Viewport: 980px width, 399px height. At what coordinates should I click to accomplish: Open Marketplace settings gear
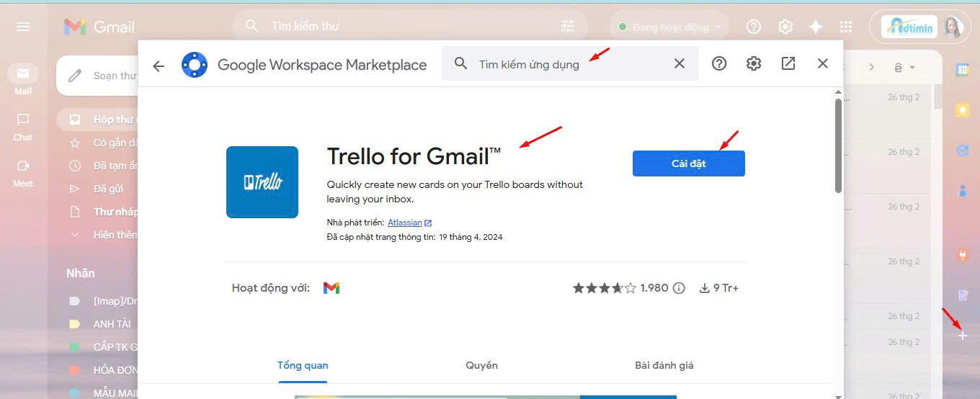click(x=754, y=63)
